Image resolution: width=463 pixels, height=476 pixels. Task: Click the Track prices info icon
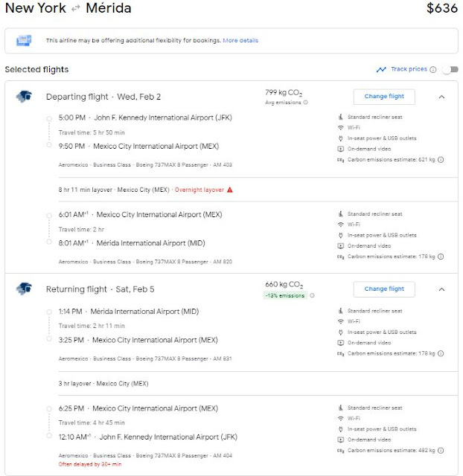[x=433, y=70]
